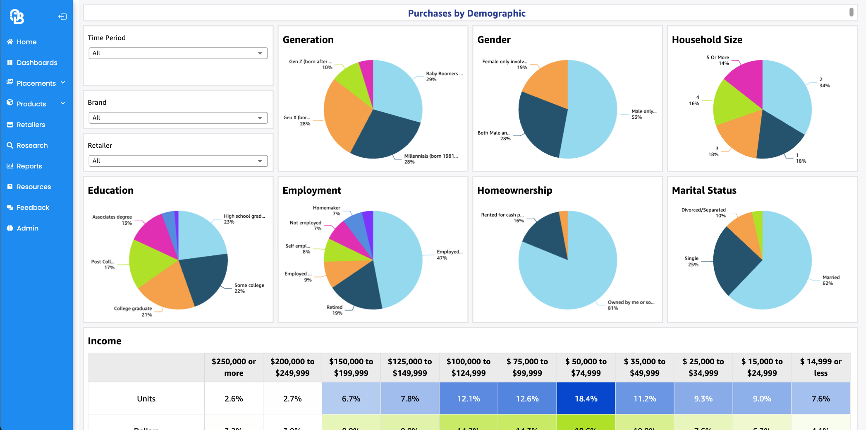Screen dimensions: 868x430
Task: Click the Reports chart icon
Action: 10,166
